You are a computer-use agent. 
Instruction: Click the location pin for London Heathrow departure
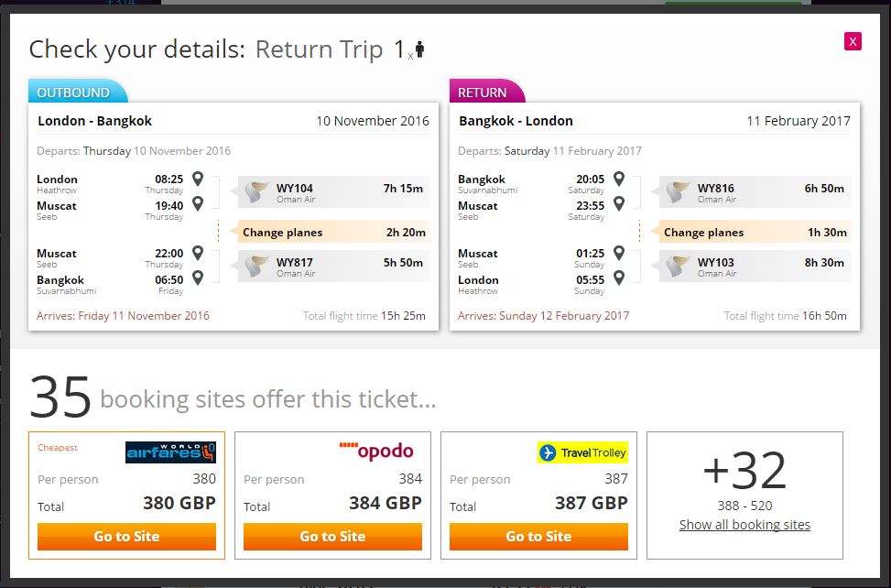pyautogui.click(x=198, y=179)
